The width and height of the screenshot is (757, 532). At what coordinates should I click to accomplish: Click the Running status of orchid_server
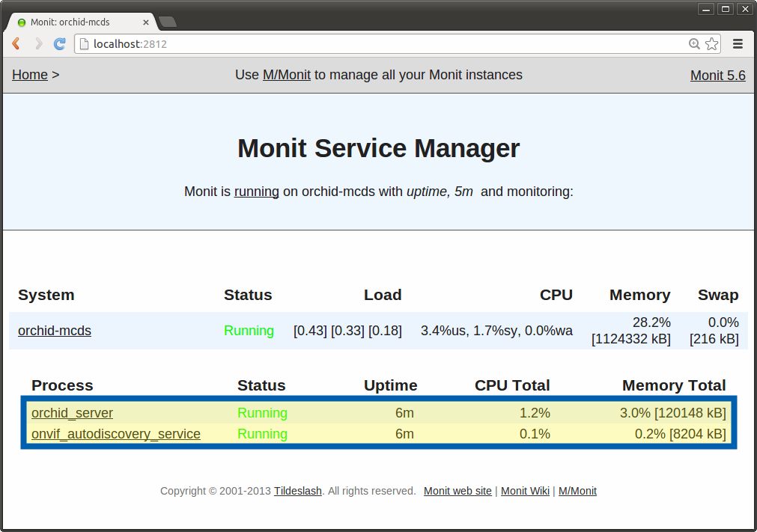point(262,413)
